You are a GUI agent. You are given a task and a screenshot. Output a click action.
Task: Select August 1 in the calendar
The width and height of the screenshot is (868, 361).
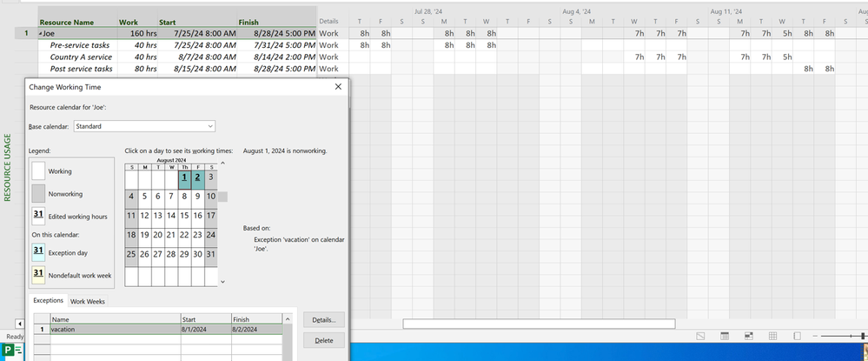pos(184,180)
